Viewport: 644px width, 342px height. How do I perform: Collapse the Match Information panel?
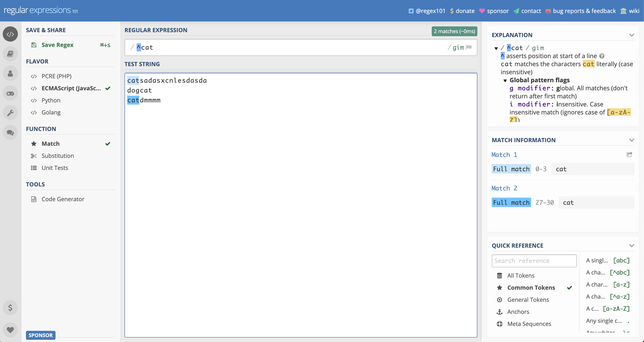(632, 140)
